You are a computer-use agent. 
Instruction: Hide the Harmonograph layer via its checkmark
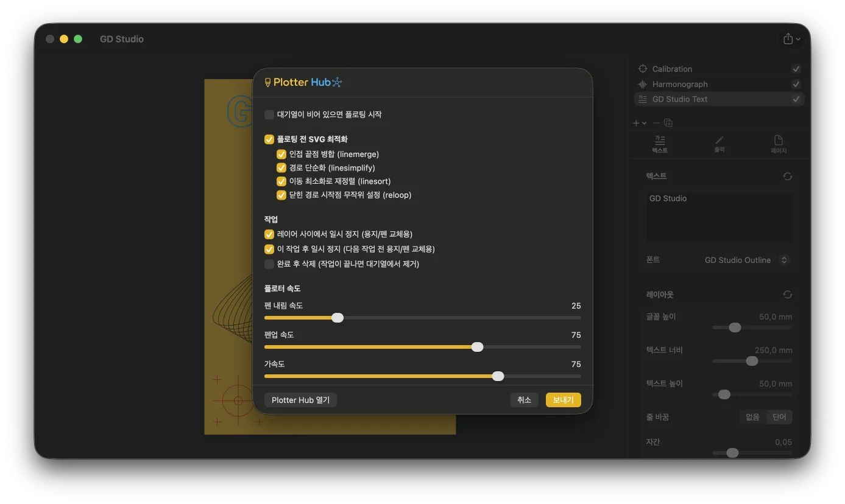point(796,84)
